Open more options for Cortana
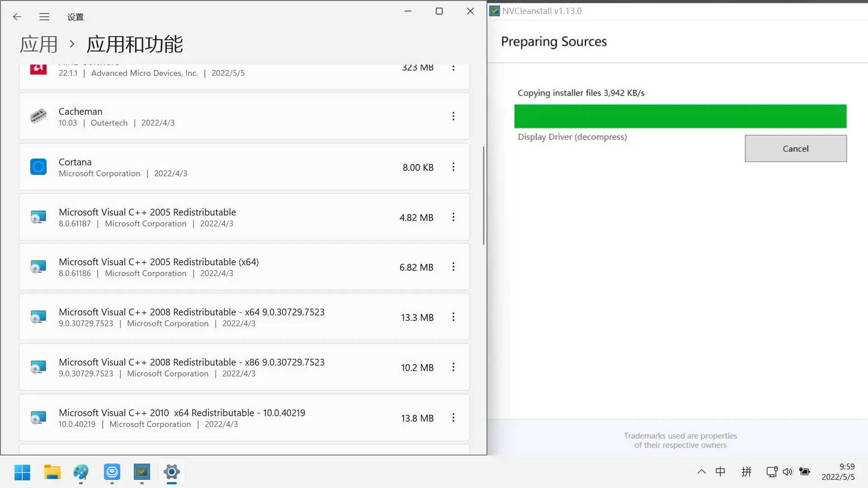Screen dimensions: 868x488 click(x=453, y=167)
